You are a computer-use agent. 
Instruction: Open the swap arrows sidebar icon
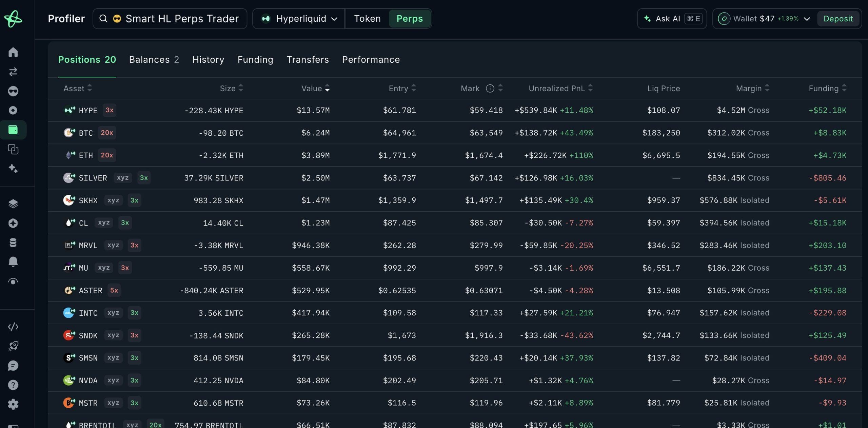point(13,72)
